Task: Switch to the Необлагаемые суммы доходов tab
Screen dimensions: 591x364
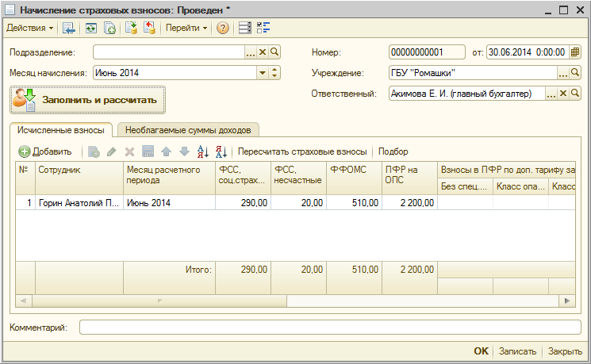Action: (x=188, y=130)
